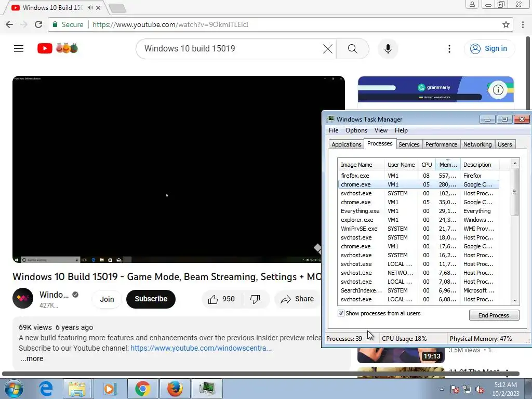Open Task Manager File menu
The width and height of the screenshot is (532, 399).
click(x=334, y=130)
